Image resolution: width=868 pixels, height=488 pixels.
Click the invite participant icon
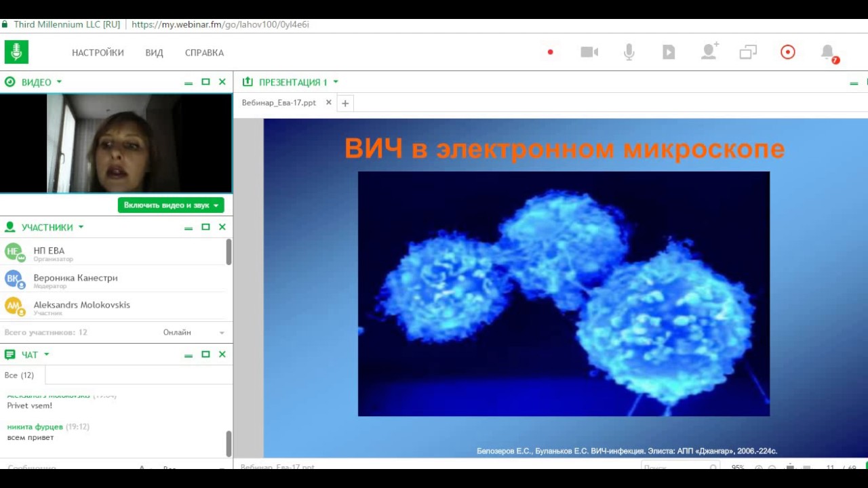click(x=709, y=52)
